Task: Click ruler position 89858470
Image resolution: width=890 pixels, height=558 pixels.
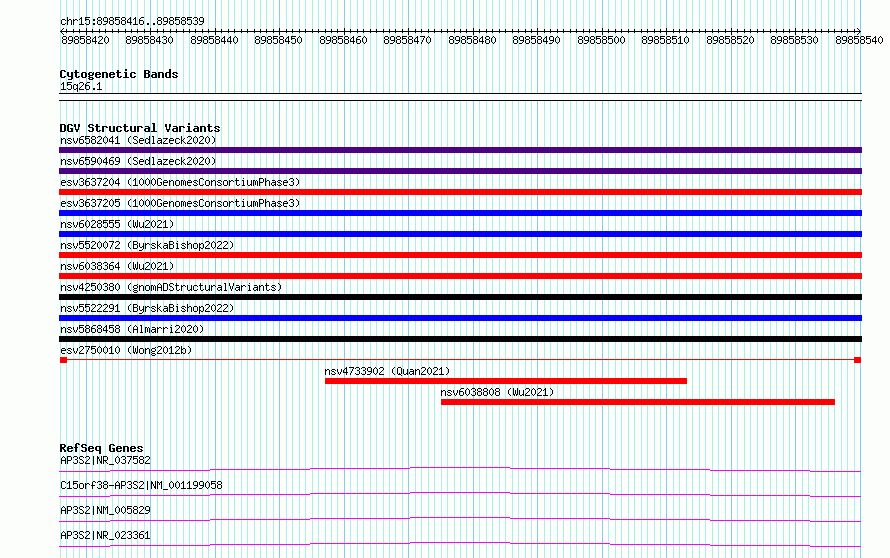Action: [407, 40]
